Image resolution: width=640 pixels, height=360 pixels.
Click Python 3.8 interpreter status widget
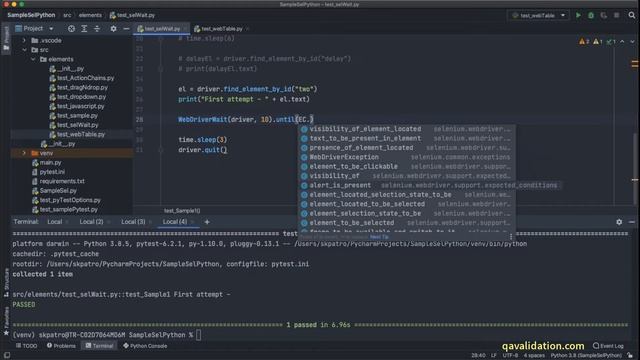(586, 356)
